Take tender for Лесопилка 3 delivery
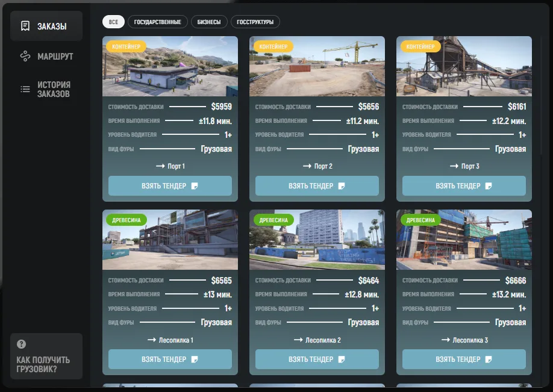Screen dimensions: 553x392 (464, 359)
